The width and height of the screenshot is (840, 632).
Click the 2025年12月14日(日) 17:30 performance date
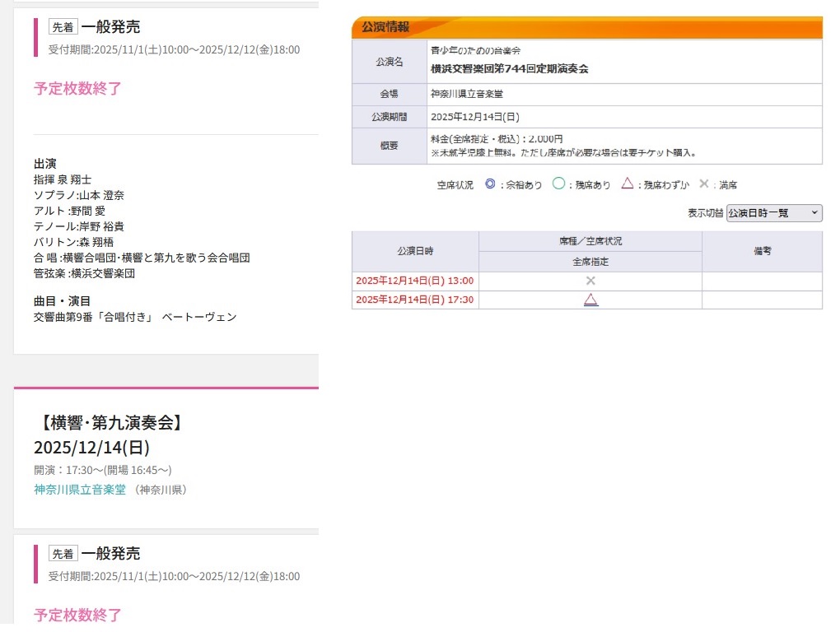tap(414, 300)
